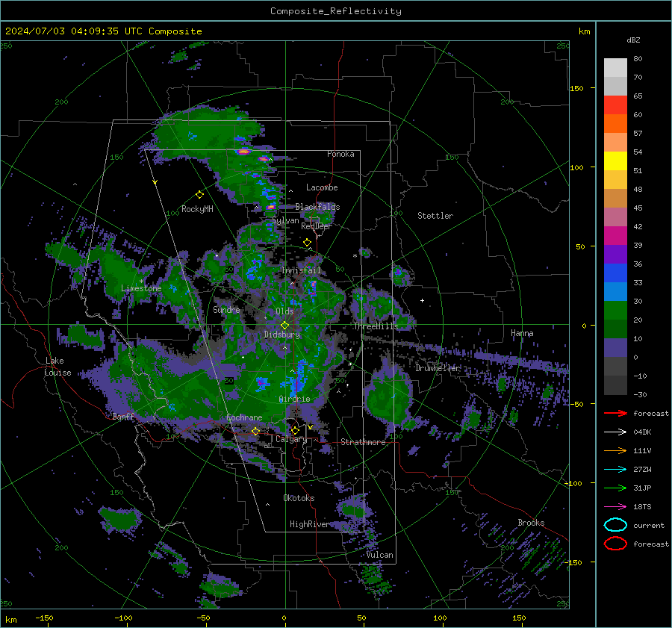This screenshot has height=628, width=672.
Task: Click the red forecast arrow in the legend
Action: pyautogui.click(x=615, y=413)
